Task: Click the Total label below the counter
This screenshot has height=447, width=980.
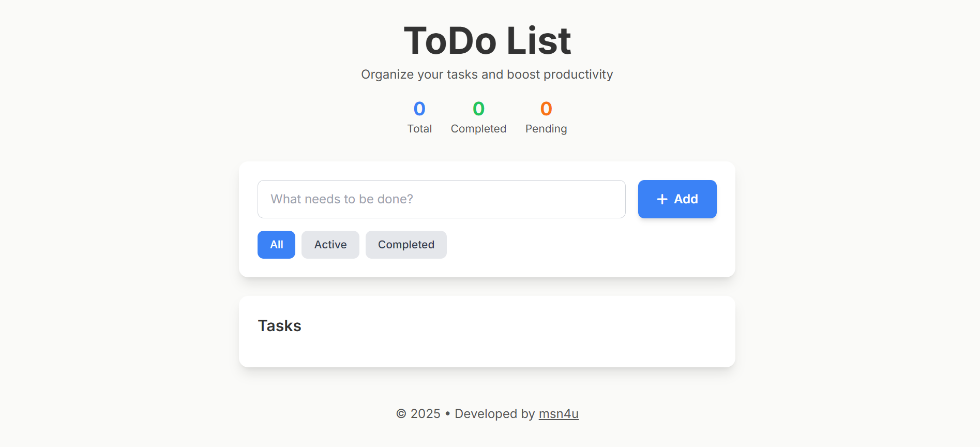Action: tap(419, 128)
